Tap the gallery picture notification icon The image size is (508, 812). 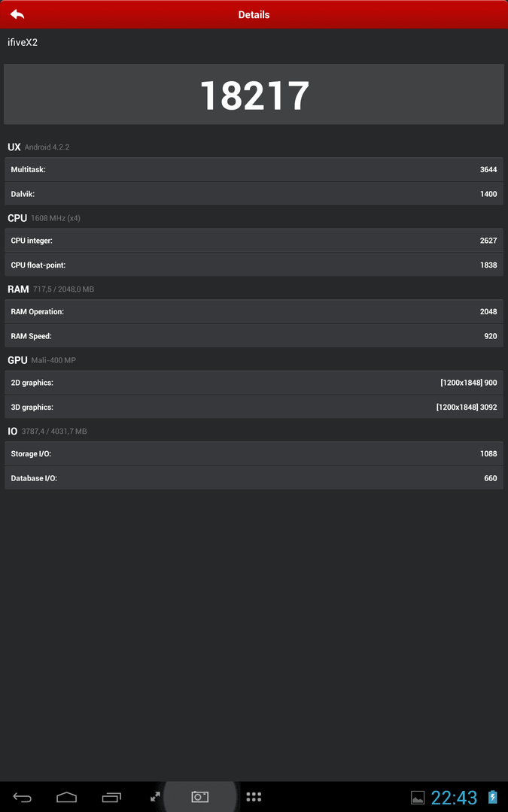(418, 798)
